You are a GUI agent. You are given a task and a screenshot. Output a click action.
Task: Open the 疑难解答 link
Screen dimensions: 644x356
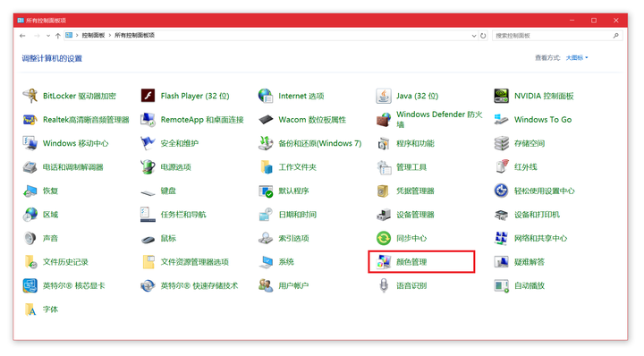[x=530, y=262]
